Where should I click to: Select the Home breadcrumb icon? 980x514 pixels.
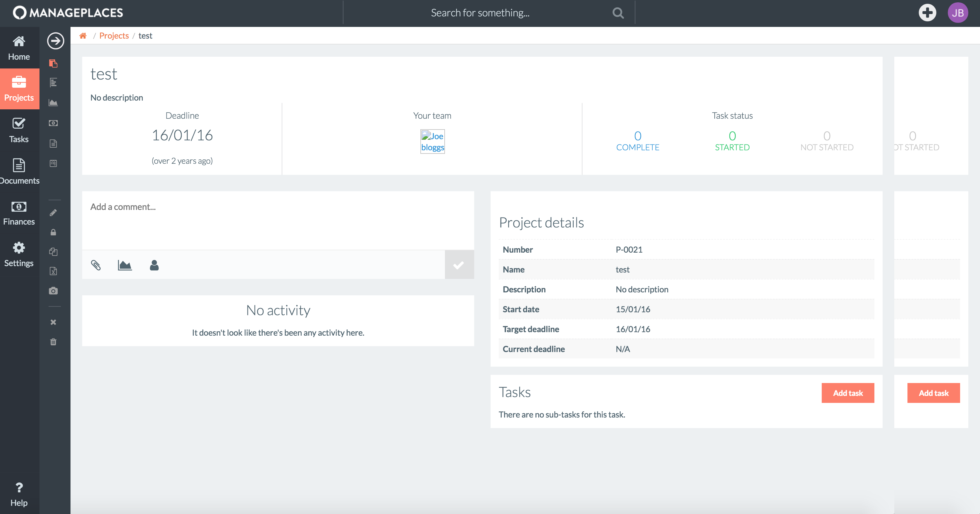click(83, 35)
